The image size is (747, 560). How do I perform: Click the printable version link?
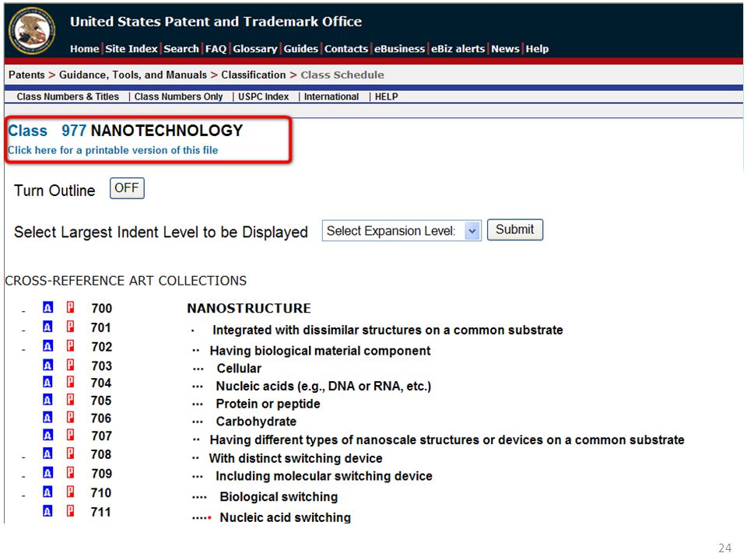tap(113, 150)
